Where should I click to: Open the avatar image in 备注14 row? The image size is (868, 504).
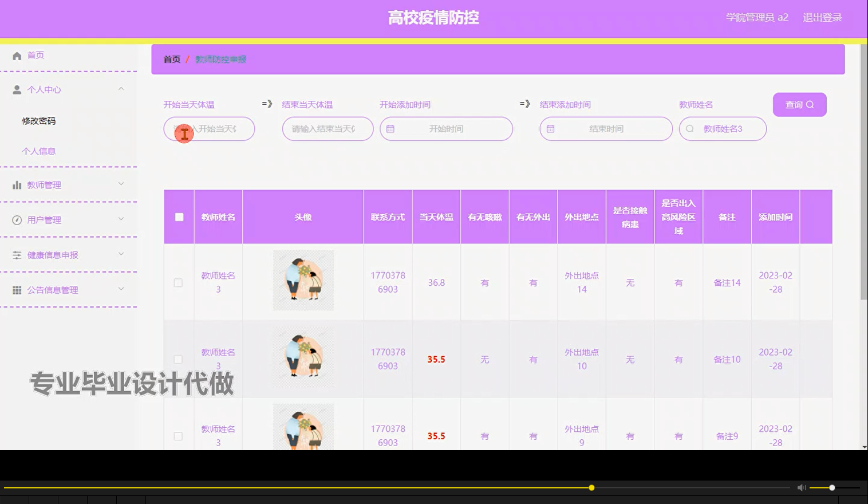coord(303,281)
